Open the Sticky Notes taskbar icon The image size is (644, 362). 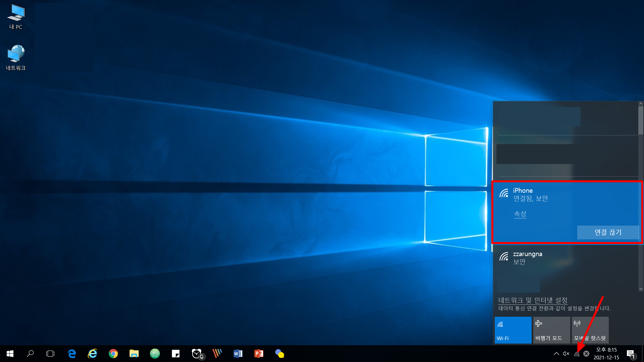[x=175, y=354]
